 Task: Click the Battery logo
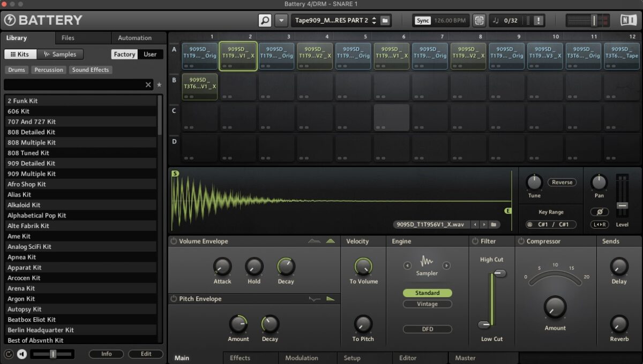pyautogui.click(x=43, y=20)
